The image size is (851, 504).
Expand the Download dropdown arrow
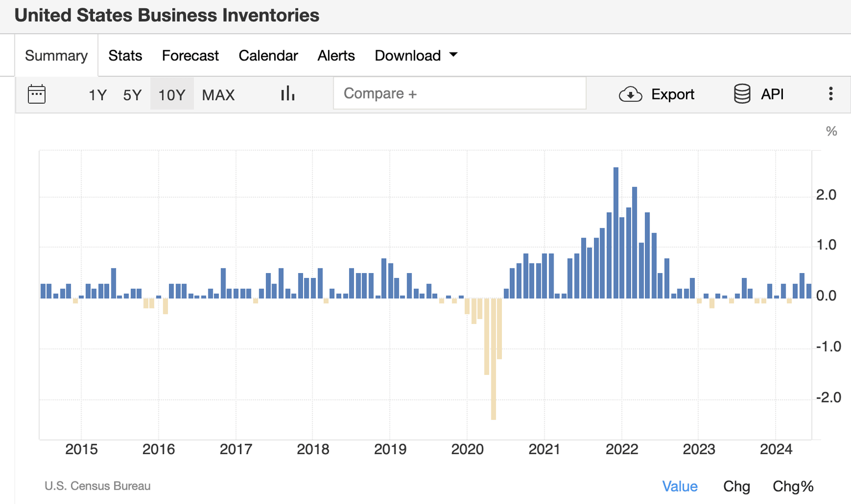click(x=454, y=55)
